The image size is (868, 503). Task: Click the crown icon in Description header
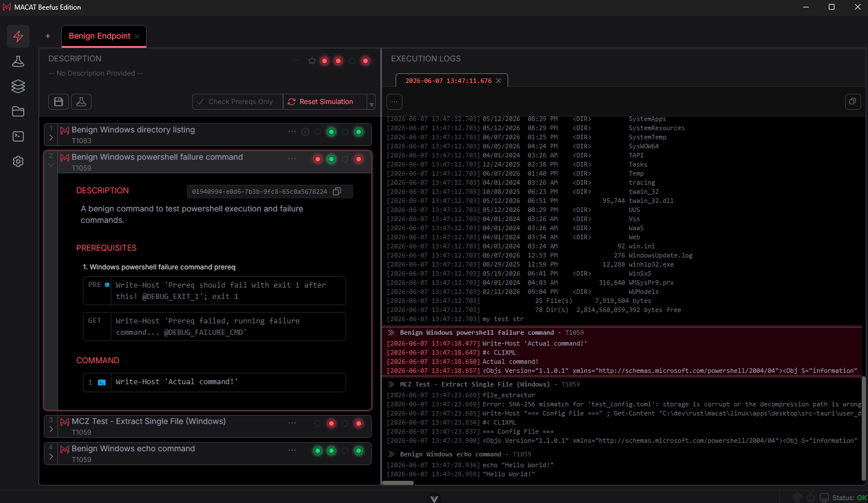pyautogui.click(x=312, y=61)
